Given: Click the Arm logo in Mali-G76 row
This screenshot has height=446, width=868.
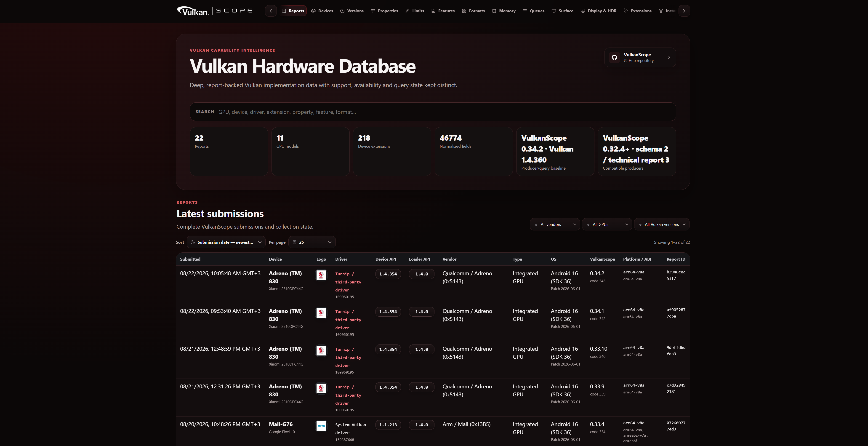Looking at the screenshot, I should pos(321,426).
